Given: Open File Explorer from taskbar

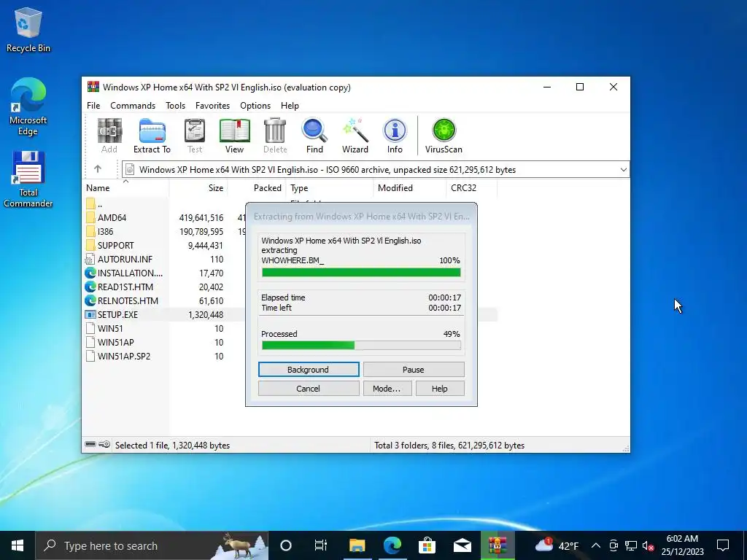Looking at the screenshot, I should click(x=357, y=545).
